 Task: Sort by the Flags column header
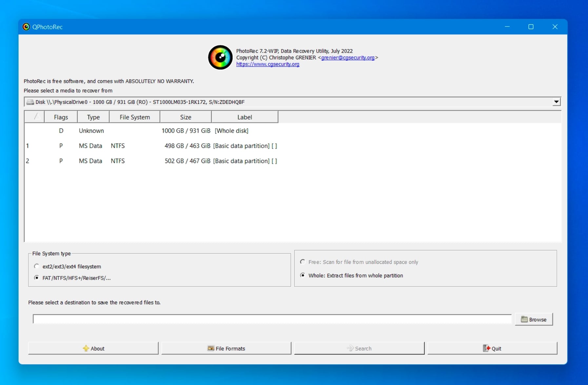pyautogui.click(x=61, y=117)
